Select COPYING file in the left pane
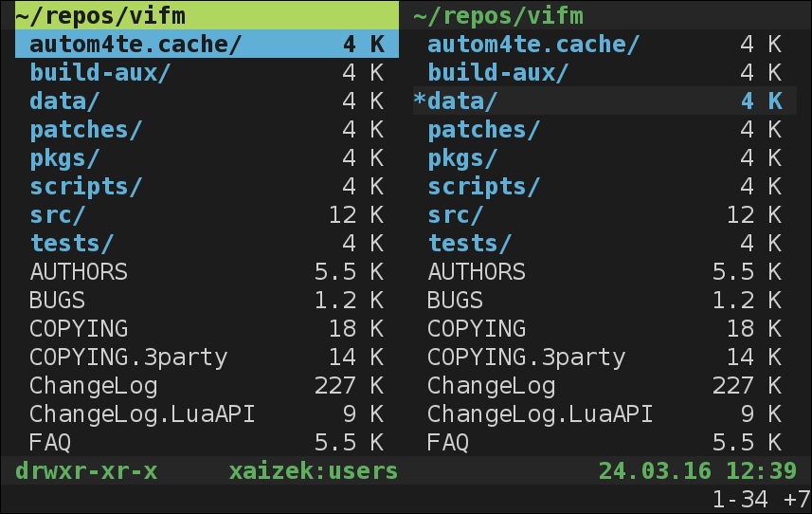 [x=208, y=329]
